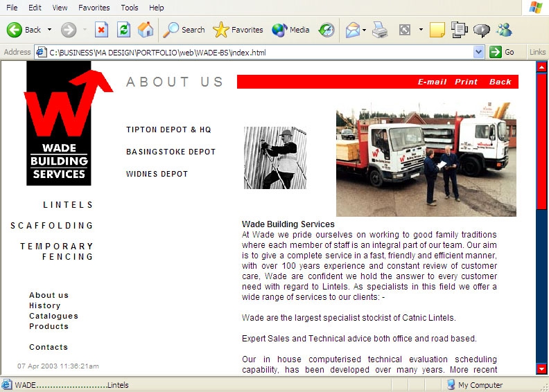Open the Contacts page link
Image resolution: width=549 pixels, height=392 pixels.
coord(49,347)
